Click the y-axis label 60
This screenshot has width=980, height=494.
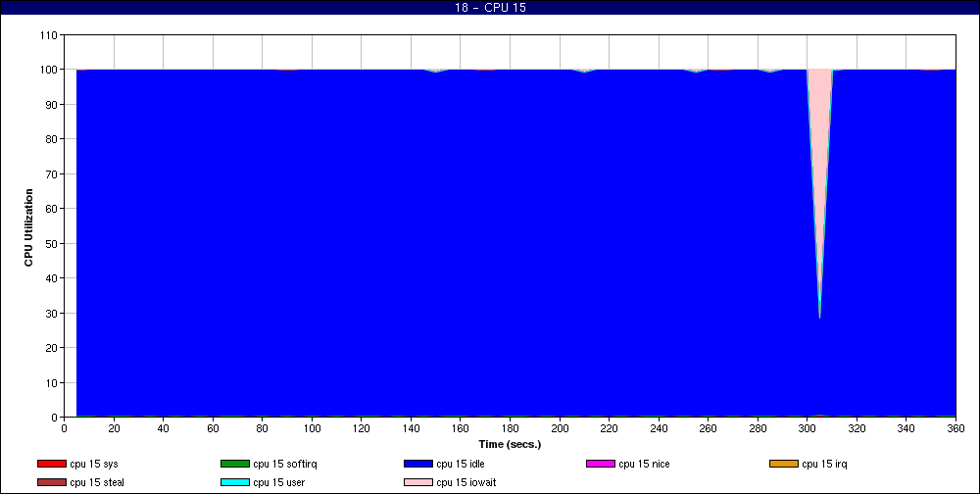pyautogui.click(x=53, y=209)
